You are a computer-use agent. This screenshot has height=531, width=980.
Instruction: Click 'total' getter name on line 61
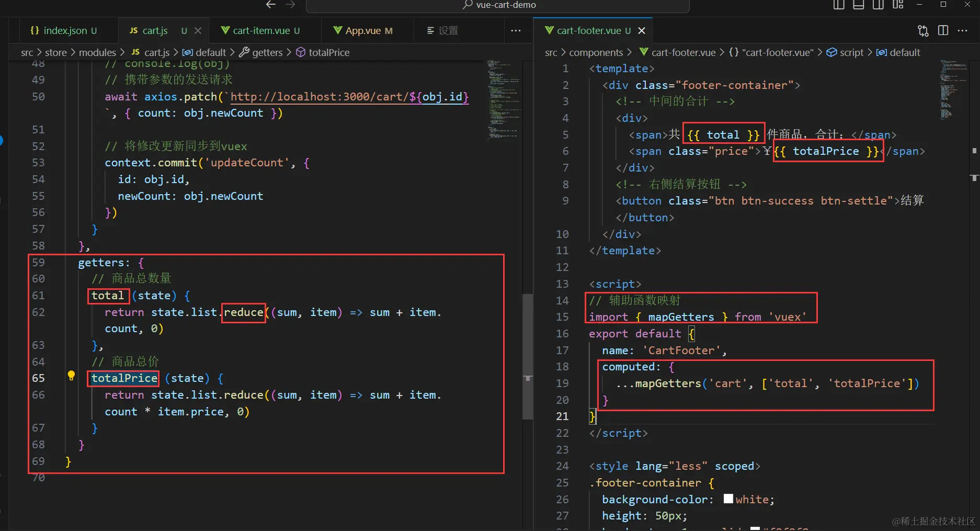[108, 296]
